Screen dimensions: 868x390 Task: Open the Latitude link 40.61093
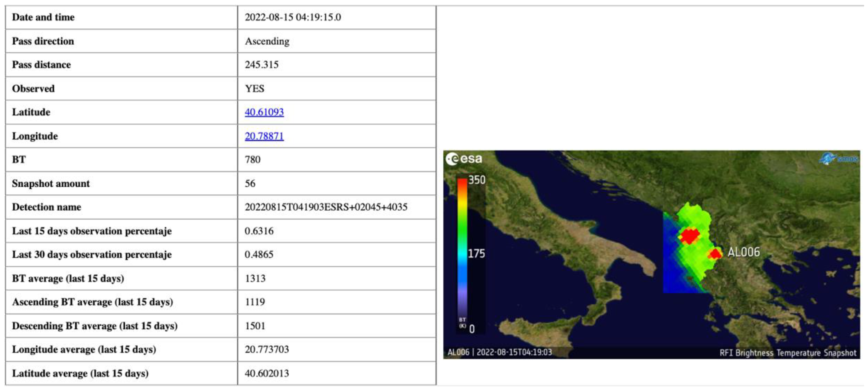tap(265, 112)
